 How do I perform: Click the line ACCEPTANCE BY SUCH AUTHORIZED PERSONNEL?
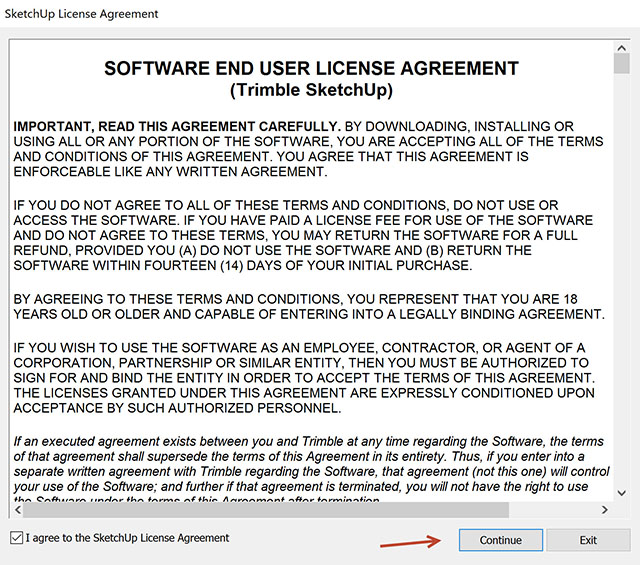[x=177, y=408]
